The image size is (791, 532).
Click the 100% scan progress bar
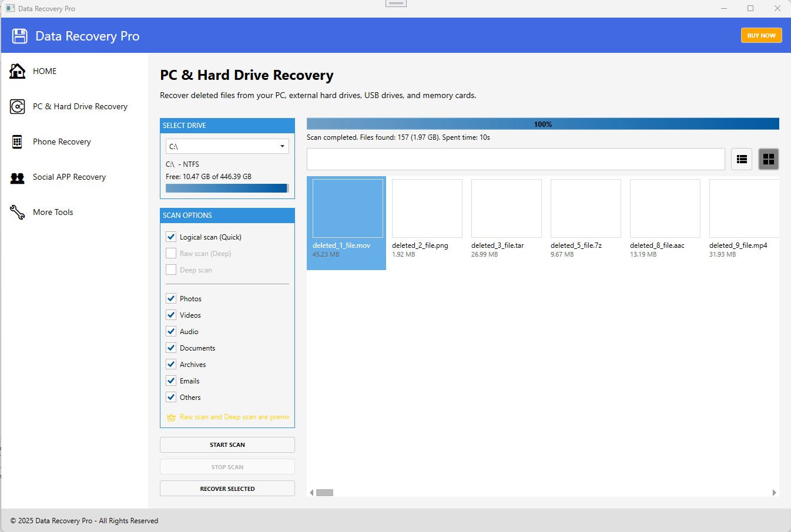point(543,124)
